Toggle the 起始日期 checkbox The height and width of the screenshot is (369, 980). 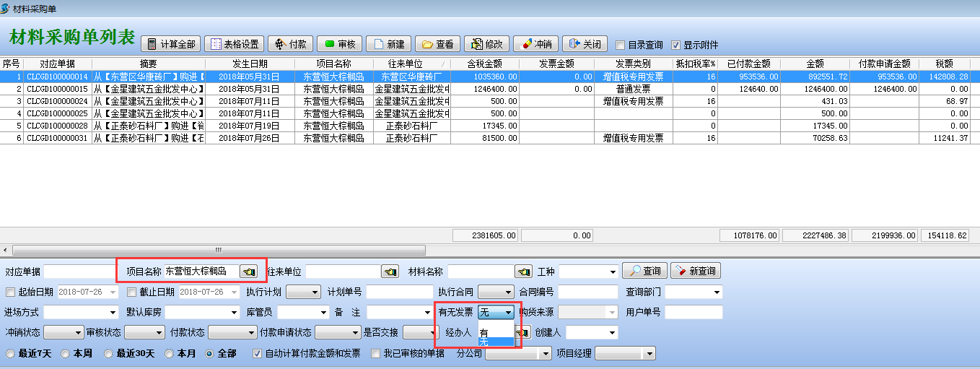click(10, 292)
